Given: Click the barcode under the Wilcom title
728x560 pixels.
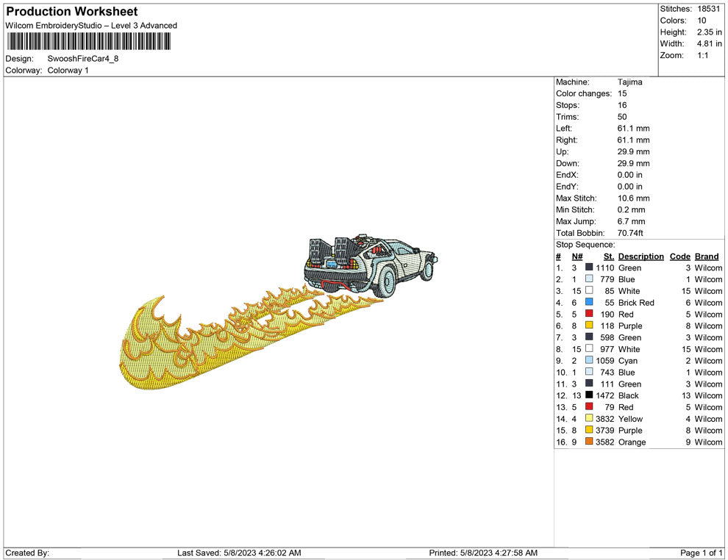Looking at the screenshot, I should point(88,41).
